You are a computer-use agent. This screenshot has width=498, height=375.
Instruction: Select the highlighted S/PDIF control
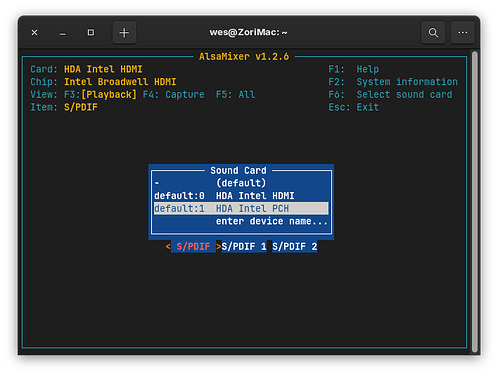[193, 247]
